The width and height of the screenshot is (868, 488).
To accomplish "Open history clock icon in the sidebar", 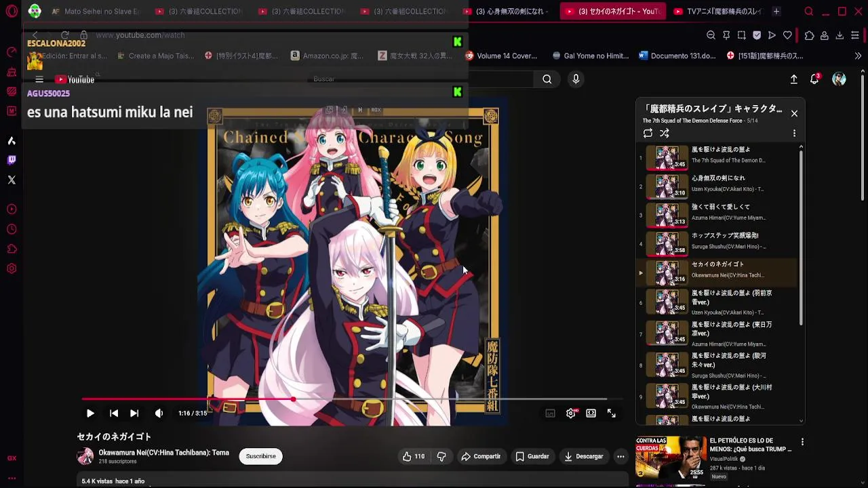I will click(12, 229).
